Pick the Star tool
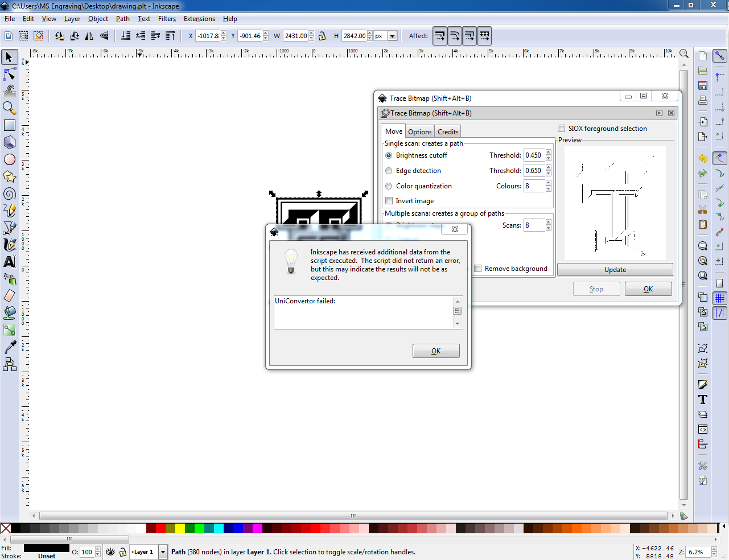 [9, 176]
